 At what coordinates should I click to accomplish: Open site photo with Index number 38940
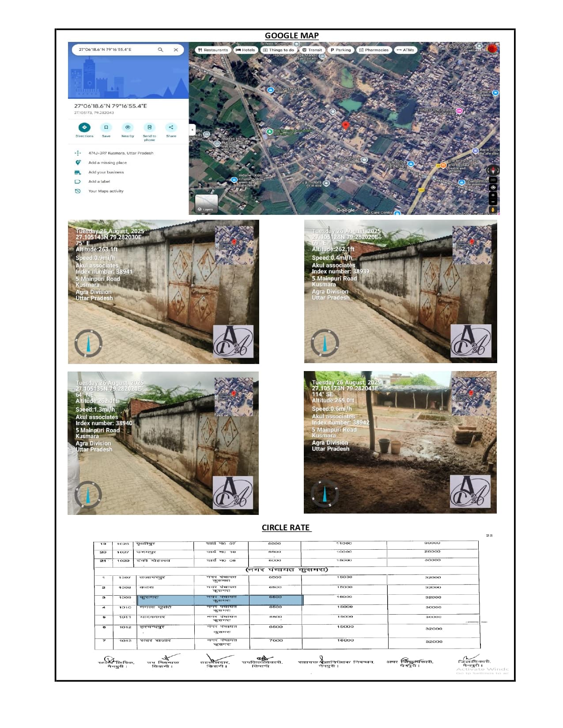(163, 443)
